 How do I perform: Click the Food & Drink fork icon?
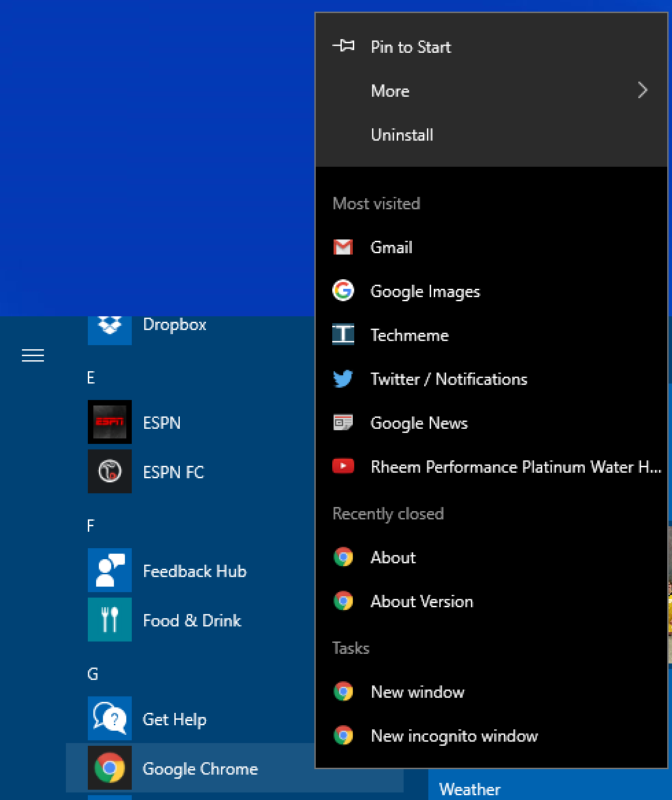pos(110,620)
